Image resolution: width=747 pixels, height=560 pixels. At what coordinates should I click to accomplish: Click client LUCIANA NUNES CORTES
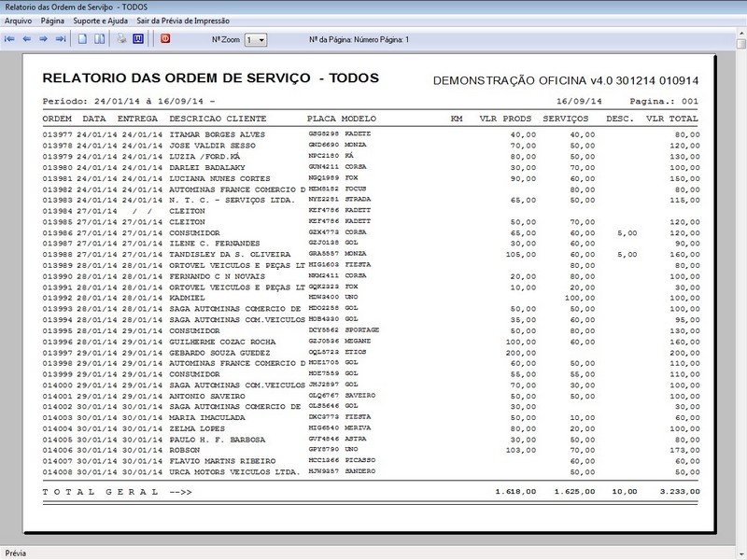(219, 178)
